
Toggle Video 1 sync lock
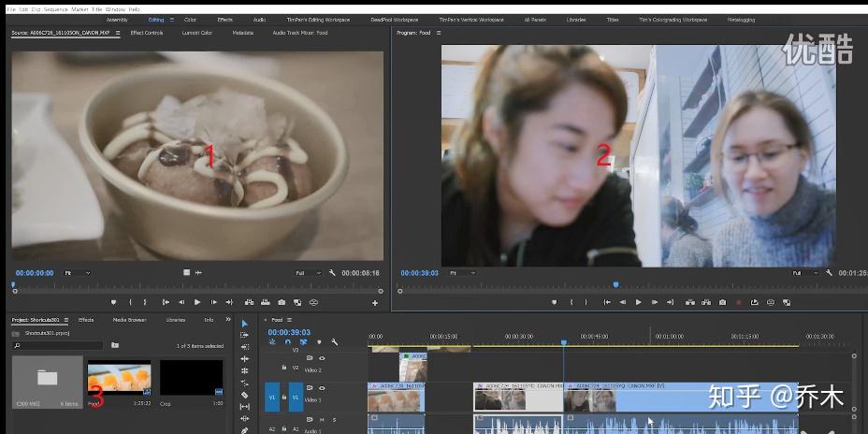(310, 388)
